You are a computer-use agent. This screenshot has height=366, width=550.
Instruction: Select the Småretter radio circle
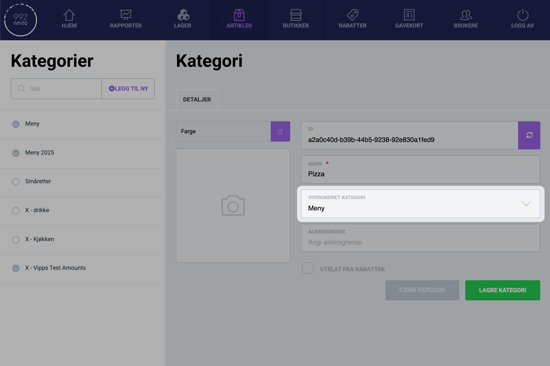[16, 182]
